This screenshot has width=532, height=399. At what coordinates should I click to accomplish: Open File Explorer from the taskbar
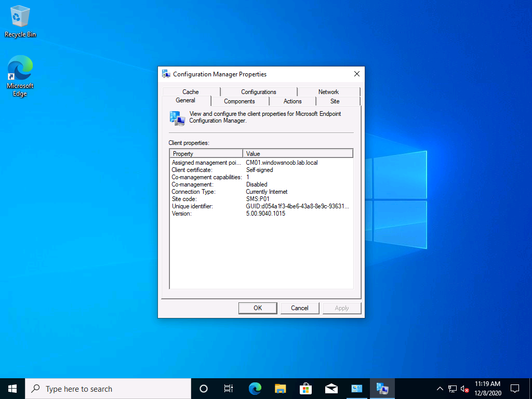point(280,389)
